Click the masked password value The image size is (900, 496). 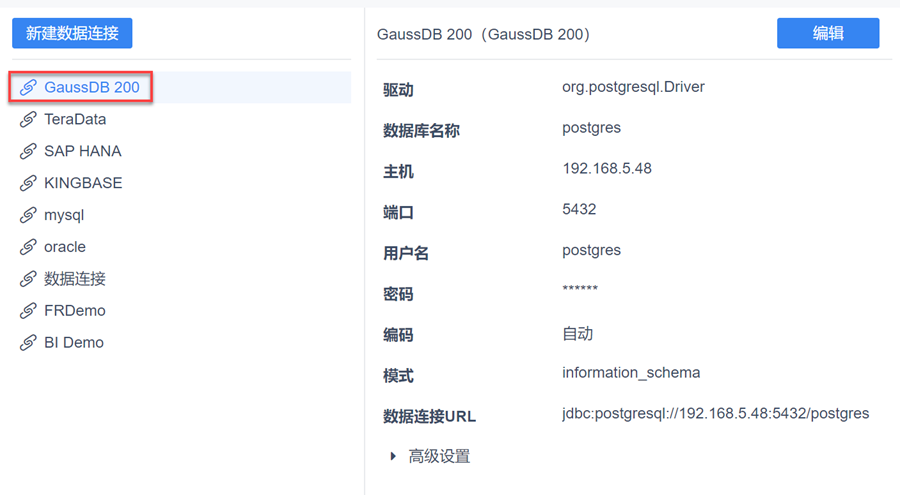580,288
